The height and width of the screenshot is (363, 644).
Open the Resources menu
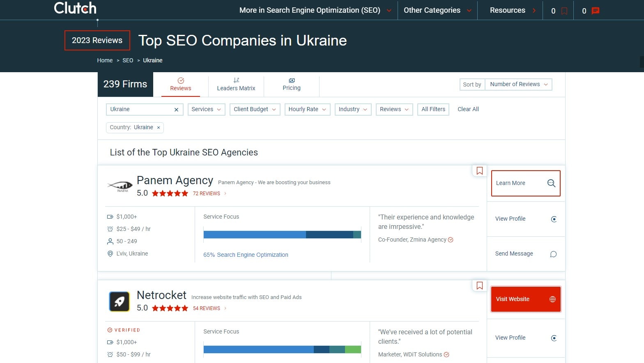[x=513, y=10]
